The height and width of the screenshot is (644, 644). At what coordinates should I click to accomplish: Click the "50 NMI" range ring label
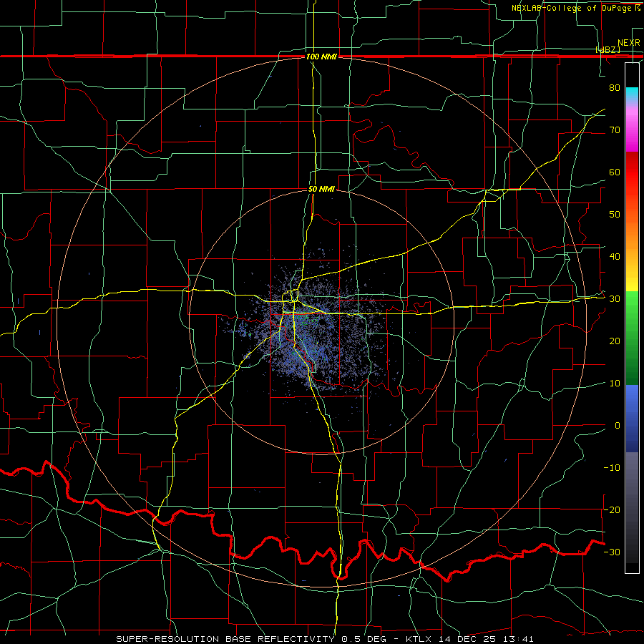pyautogui.click(x=321, y=190)
